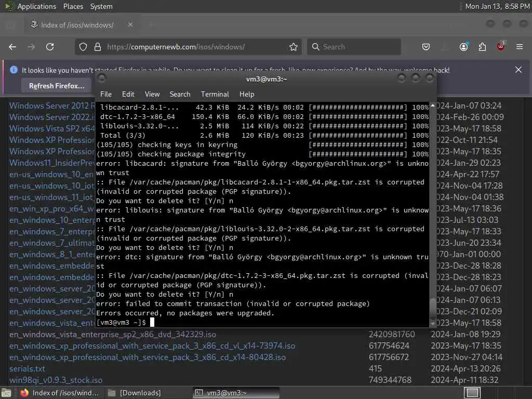Screen dimensions: 532x399
Task: Click the Firefox forward arrow
Action: [31, 47]
